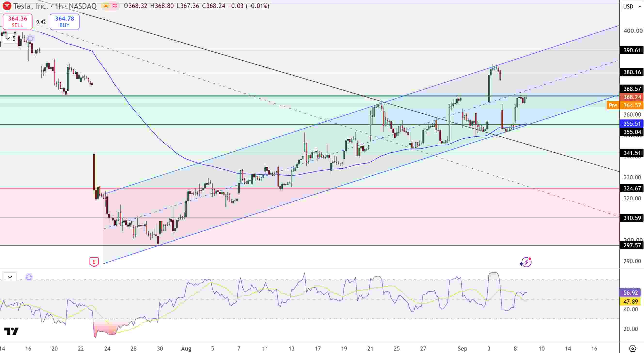The height and width of the screenshot is (353, 644).
Task: Click the 40.00 RSI axis tick
Action: 631,309
